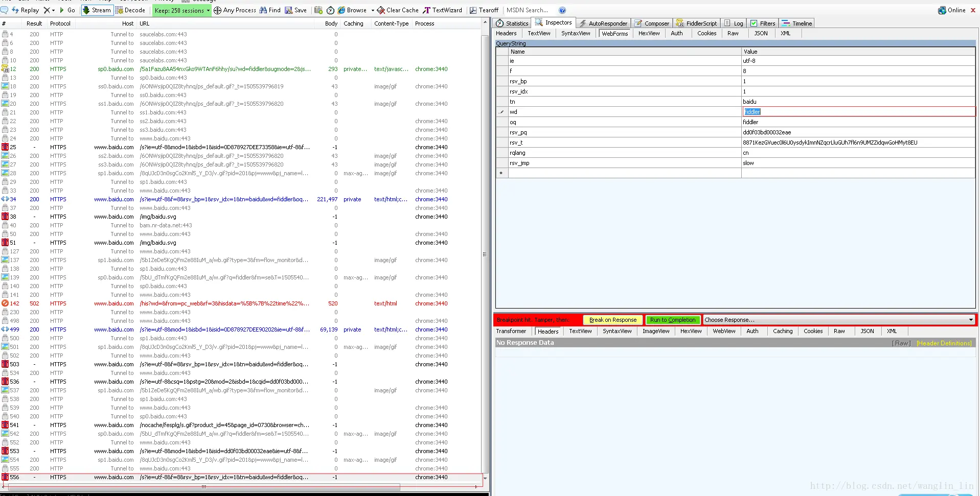Screen dimensions: 980x496
Task: Open the dropdown arrow next to Browse
Action: 373,10
